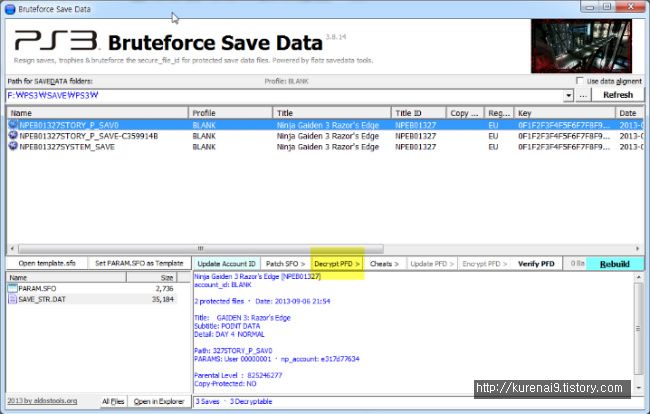The height and width of the screenshot is (414, 650).
Task: Click the Rebuild button
Action: click(615, 264)
